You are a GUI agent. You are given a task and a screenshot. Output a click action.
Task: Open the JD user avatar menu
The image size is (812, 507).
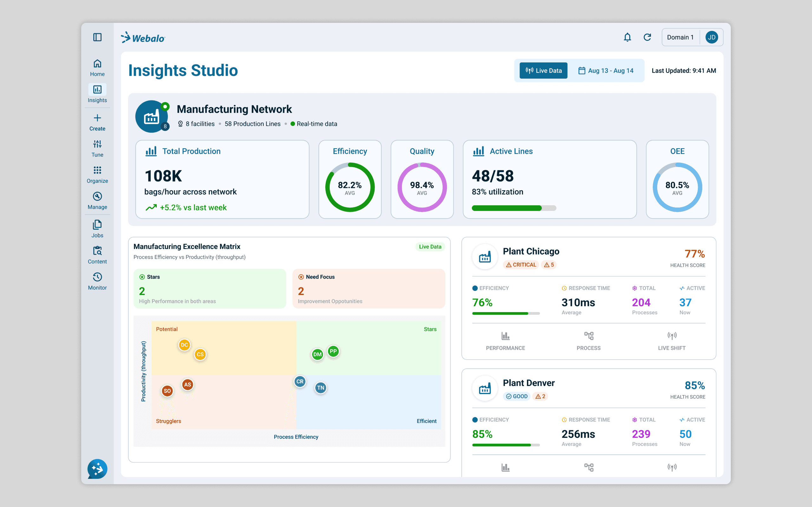click(x=711, y=37)
